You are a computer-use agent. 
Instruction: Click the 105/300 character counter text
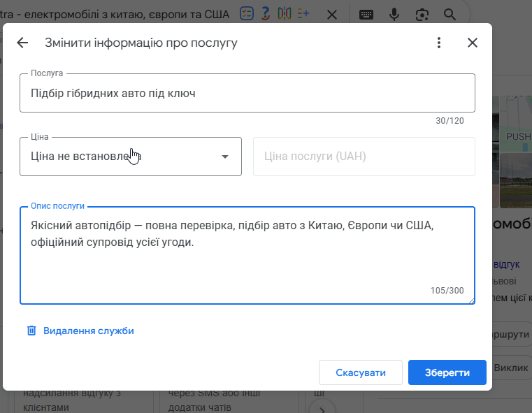447,291
